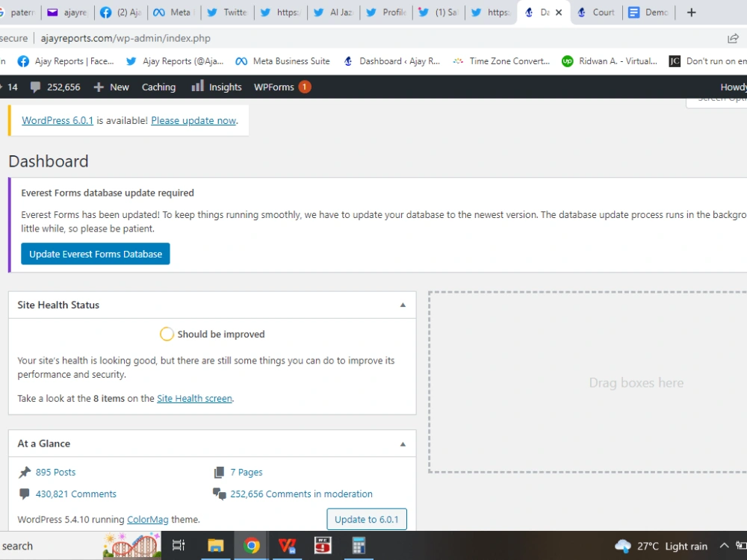Open Time Zone Convert... bookmark
This screenshot has width=747, height=560.
tap(501, 61)
